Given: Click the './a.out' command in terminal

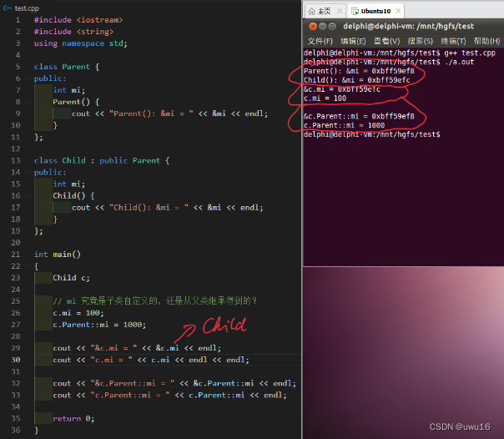Looking at the screenshot, I should pos(459,62).
